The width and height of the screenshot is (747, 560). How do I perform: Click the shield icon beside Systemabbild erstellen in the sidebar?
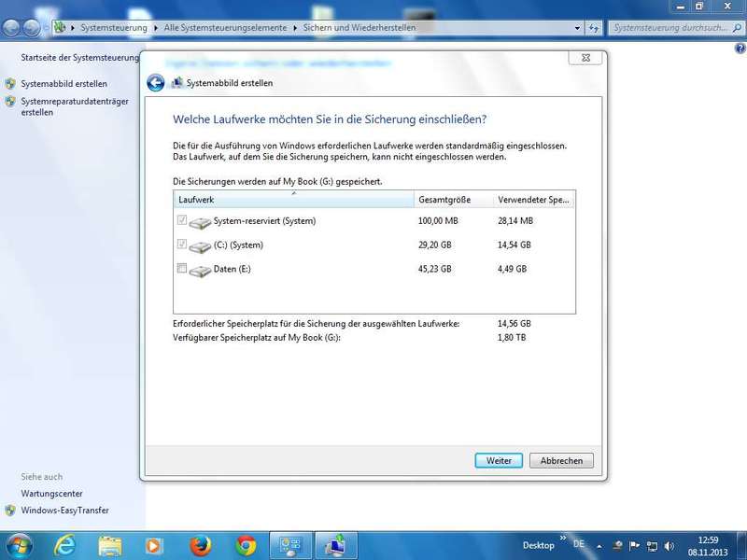[x=10, y=84]
